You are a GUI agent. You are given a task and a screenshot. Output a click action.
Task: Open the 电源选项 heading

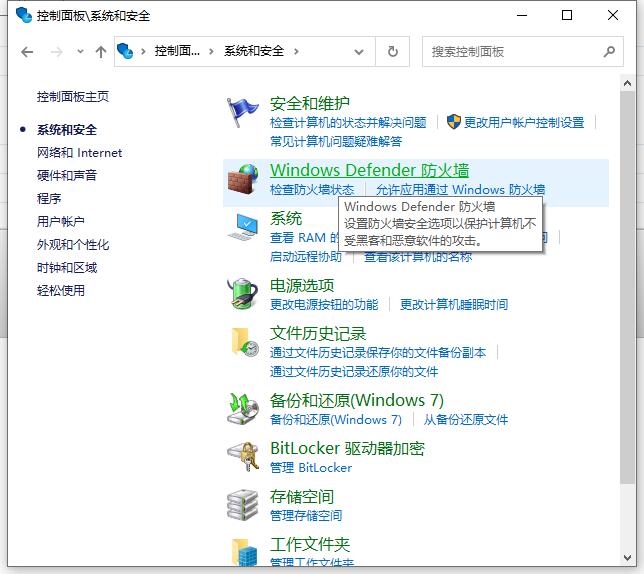(x=302, y=285)
